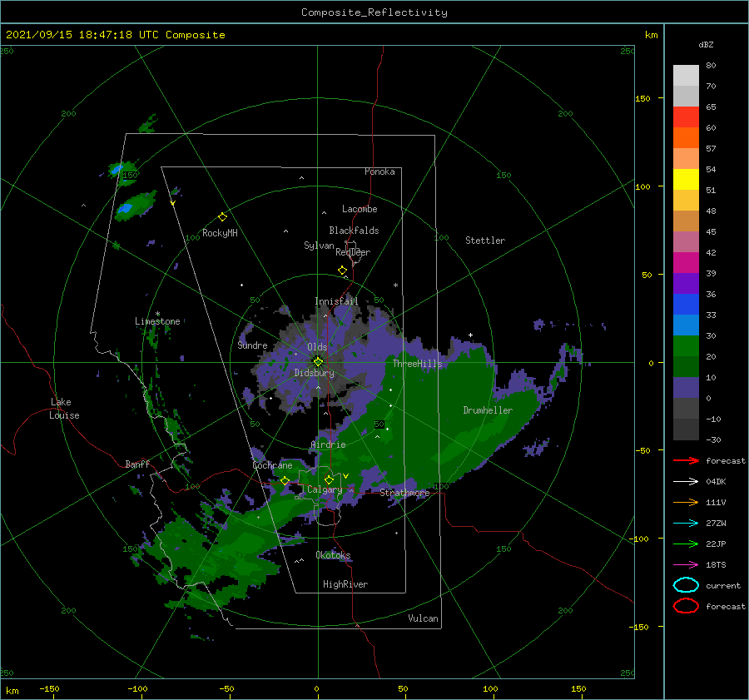Click the cyan current ellipse icon
749x700 pixels.
tap(686, 585)
